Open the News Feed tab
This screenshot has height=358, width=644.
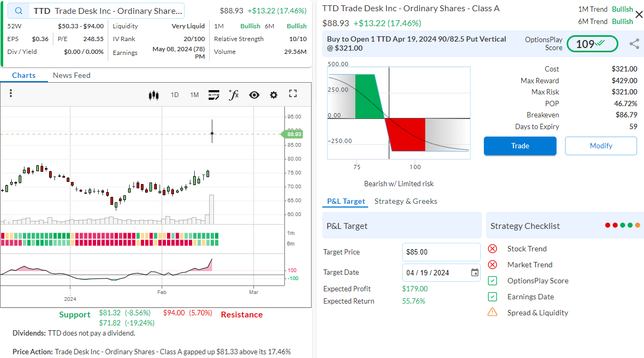coord(71,75)
